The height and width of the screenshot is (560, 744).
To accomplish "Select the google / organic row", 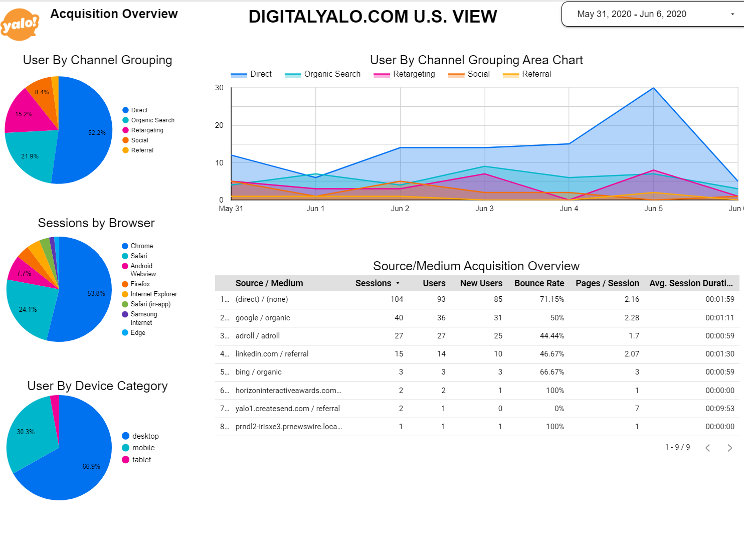I will pyautogui.click(x=477, y=318).
